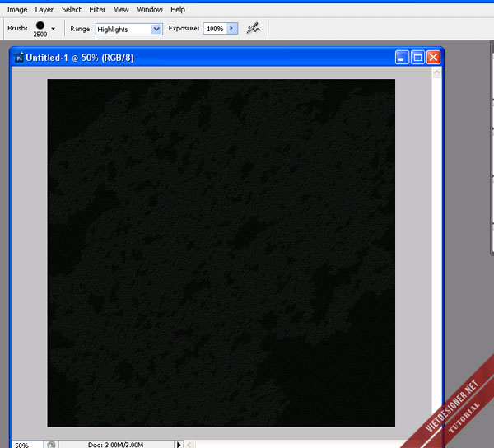Open the View menu
The image size is (494, 448).
[x=121, y=10]
